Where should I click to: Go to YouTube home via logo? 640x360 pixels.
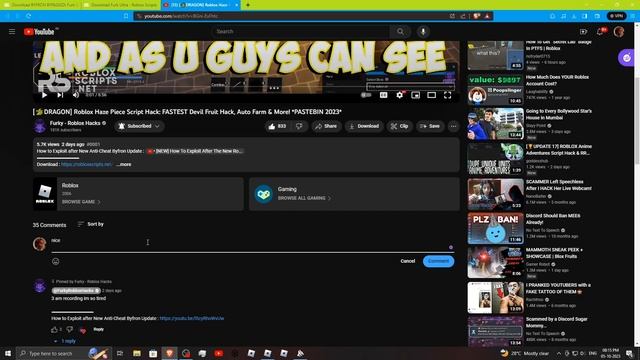coord(39,31)
